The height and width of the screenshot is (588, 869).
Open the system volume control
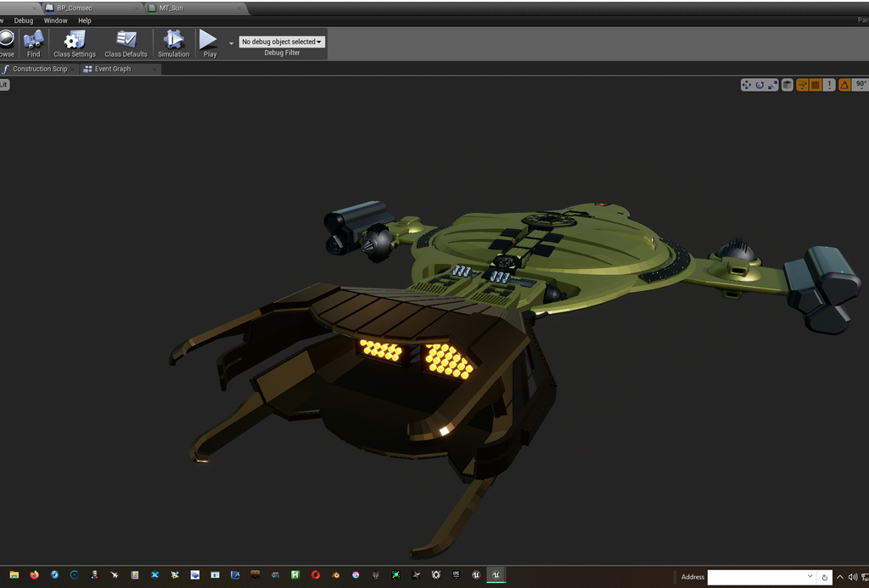click(852, 577)
